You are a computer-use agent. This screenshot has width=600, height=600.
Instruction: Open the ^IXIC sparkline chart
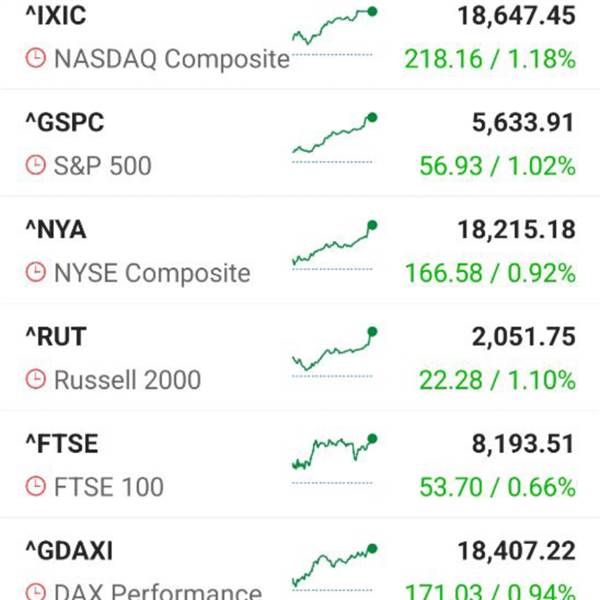pos(335,31)
